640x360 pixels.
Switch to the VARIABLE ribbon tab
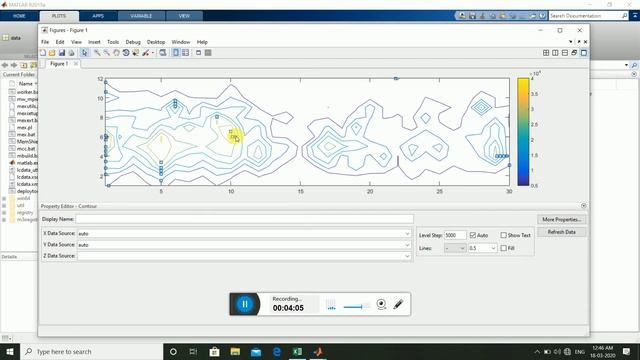tap(141, 16)
